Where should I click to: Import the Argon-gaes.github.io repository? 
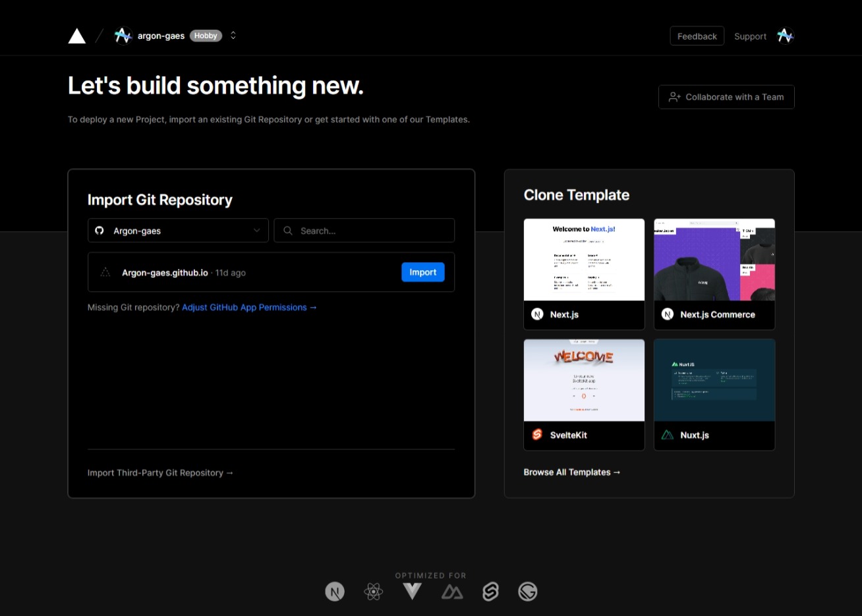(423, 272)
